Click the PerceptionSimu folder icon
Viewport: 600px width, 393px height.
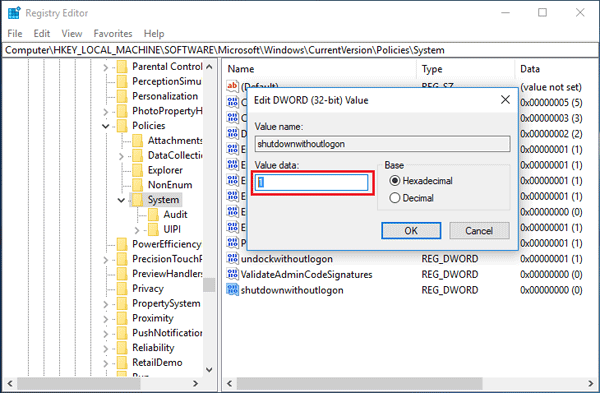click(x=122, y=82)
